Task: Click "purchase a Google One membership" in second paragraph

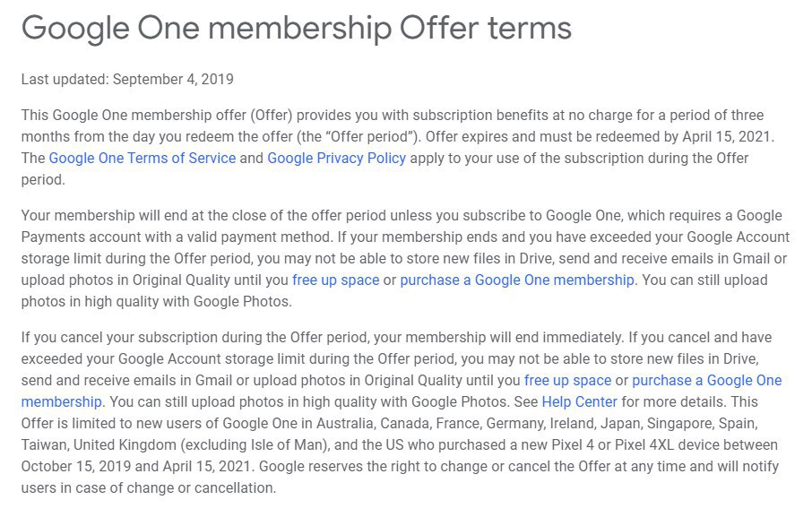Action: (x=517, y=280)
